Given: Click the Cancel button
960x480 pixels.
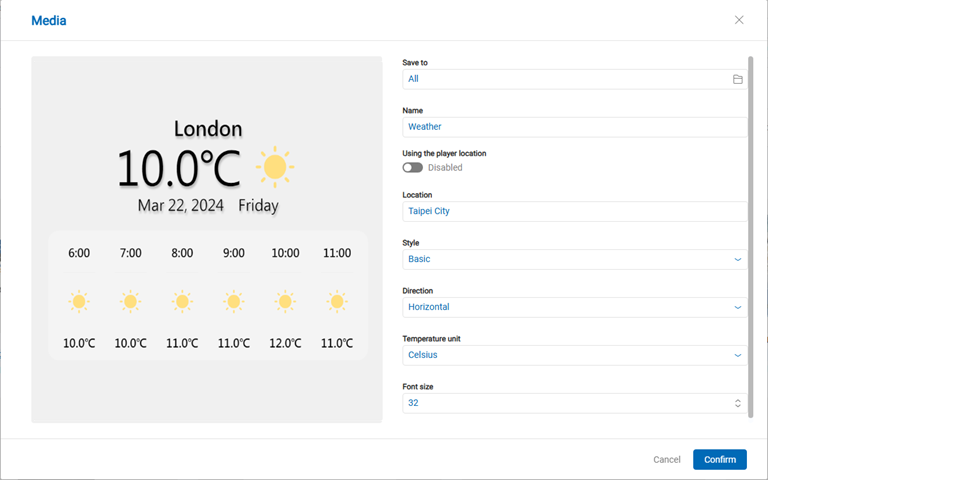Looking at the screenshot, I should pos(666,460).
